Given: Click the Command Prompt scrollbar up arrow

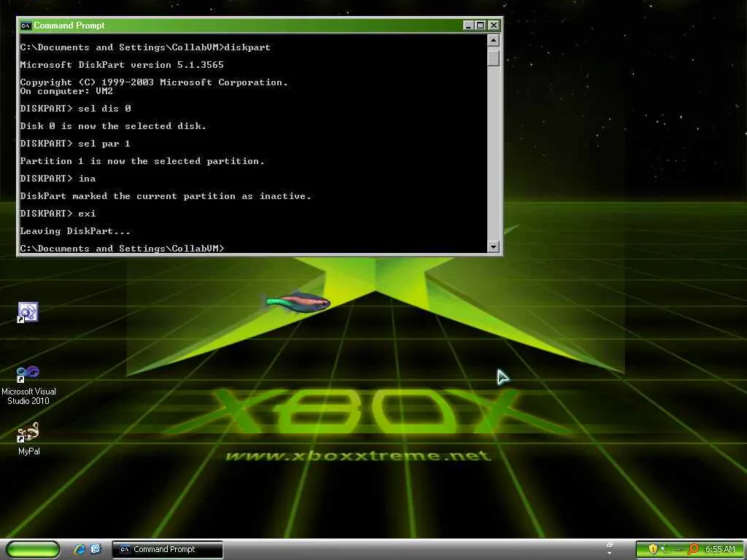Looking at the screenshot, I should click(x=494, y=40).
